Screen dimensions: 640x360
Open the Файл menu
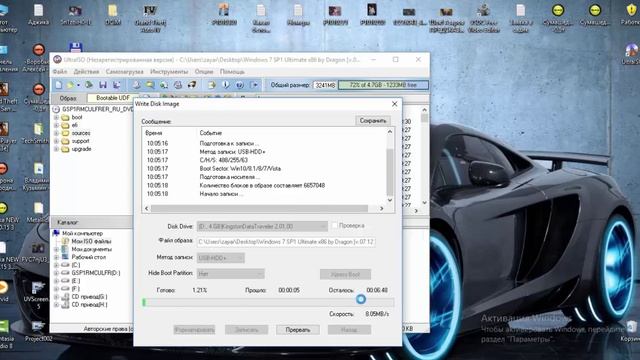click(60, 71)
